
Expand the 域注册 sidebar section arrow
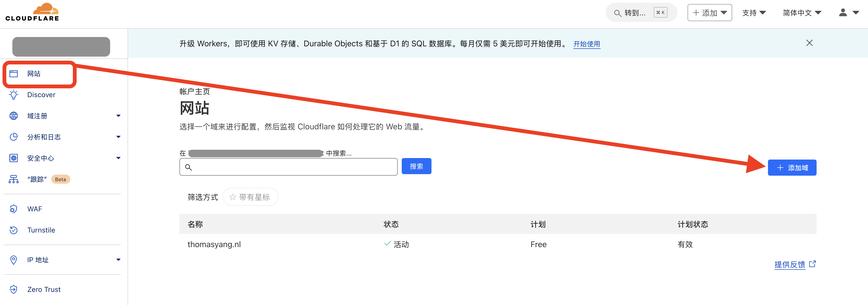tap(118, 116)
